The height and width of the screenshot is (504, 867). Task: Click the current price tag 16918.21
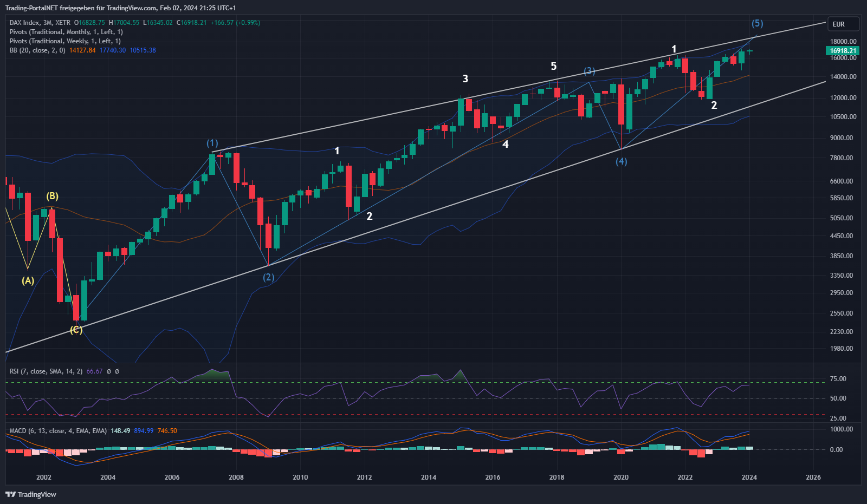[x=843, y=51]
